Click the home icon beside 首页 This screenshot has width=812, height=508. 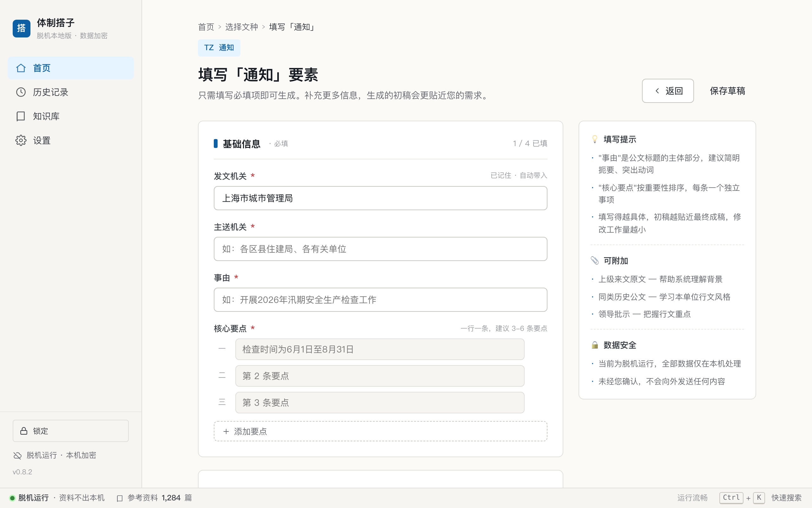21,68
